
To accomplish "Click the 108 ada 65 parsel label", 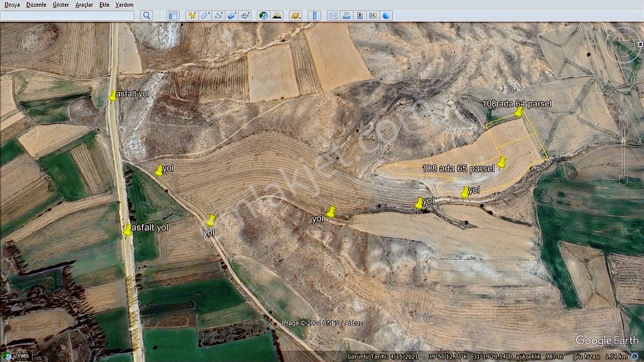I will pos(458,168).
